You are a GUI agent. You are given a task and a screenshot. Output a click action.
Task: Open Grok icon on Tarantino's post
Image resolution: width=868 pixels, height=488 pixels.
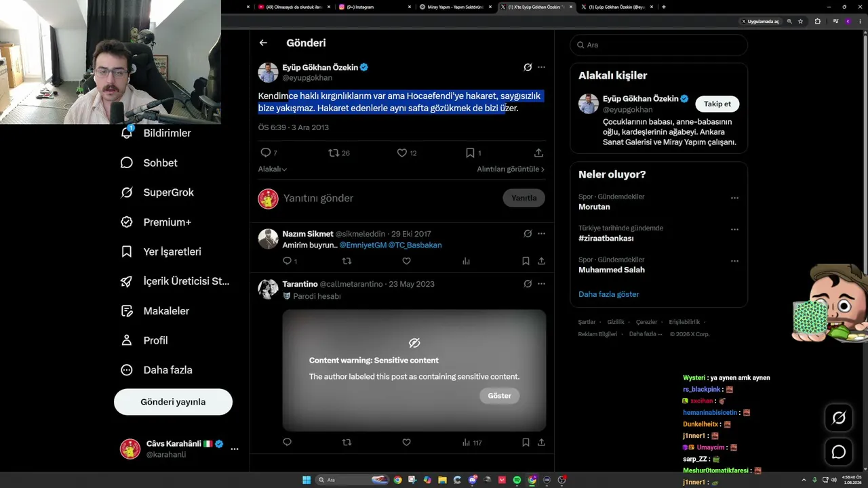click(x=528, y=284)
